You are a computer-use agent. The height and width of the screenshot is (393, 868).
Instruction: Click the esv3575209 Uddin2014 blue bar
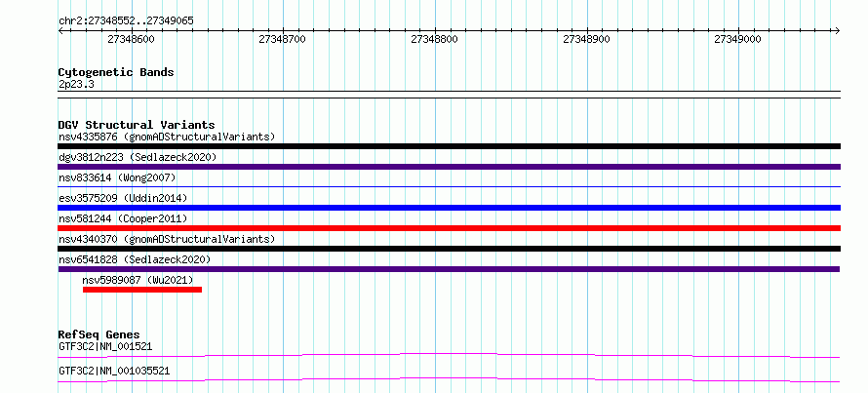click(x=449, y=208)
